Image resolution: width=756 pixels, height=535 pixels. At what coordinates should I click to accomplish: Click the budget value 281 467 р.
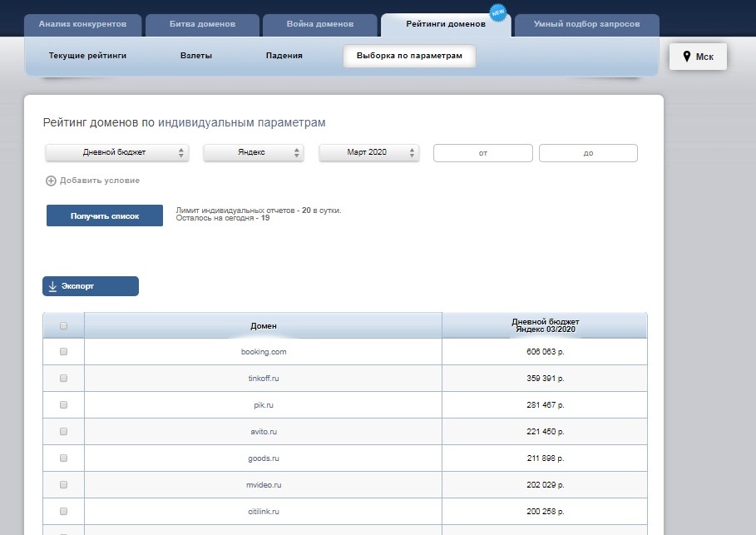tap(546, 404)
